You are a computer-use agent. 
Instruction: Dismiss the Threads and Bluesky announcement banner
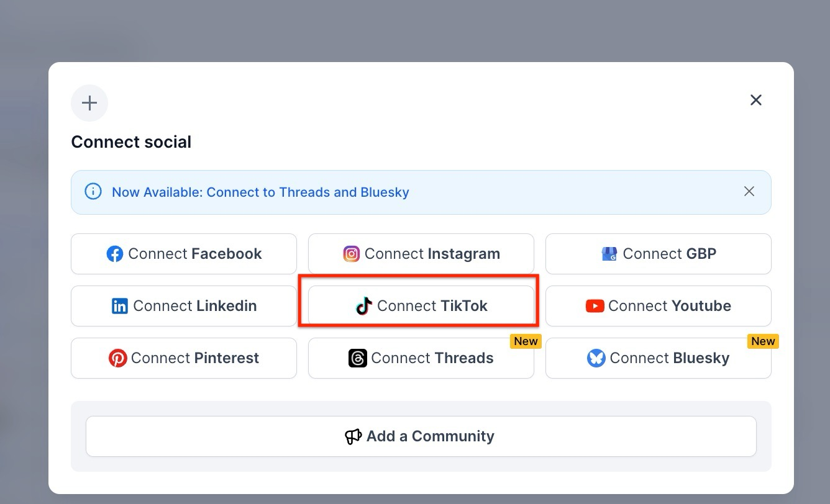tap(749, 191)
